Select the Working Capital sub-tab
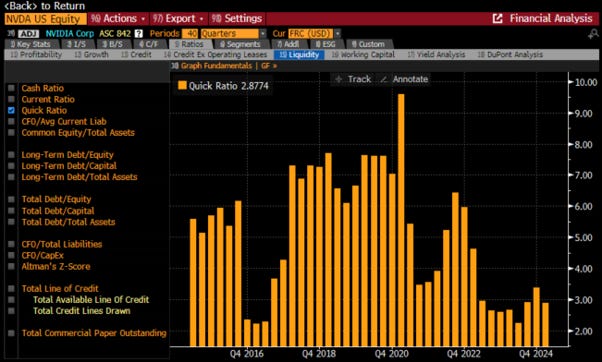This screenshot has height=362, width=602. 363,55
